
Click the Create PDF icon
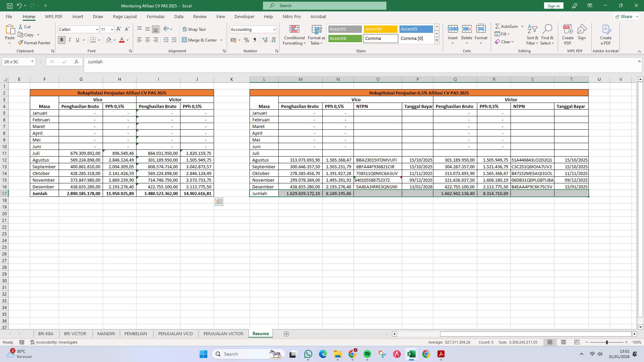pos(568,33)
